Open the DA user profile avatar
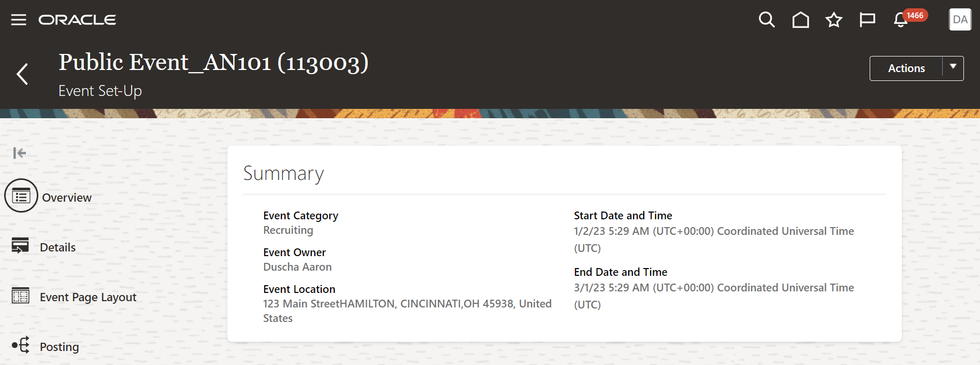Screen dimensions: 980x365 (960, 20)
